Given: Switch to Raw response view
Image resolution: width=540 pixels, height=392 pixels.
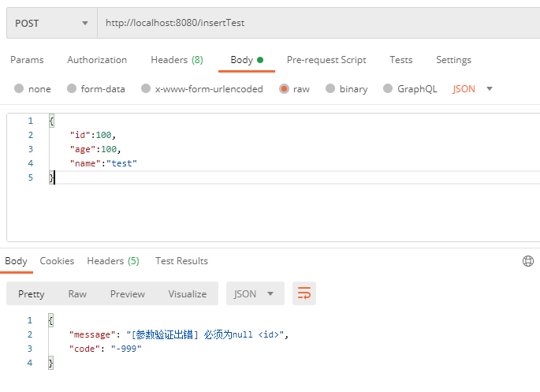Looking at the screenshot, I should click(x=77, y=294).
